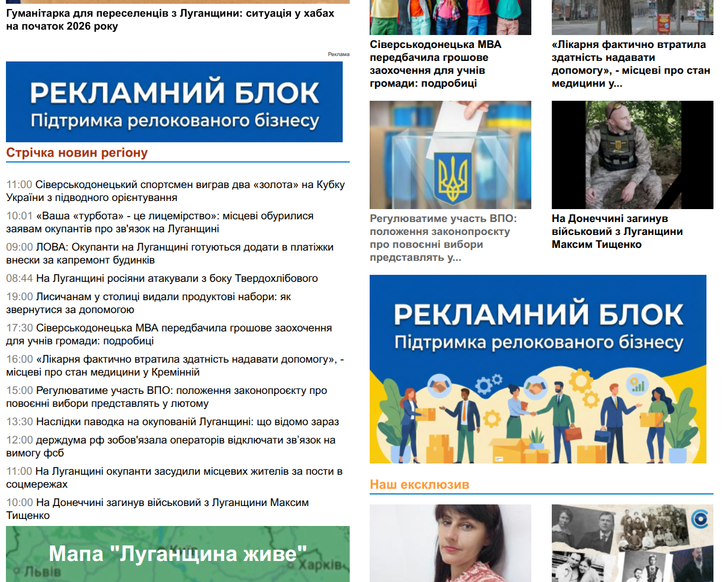Open the 08:44 Твердохлібового attack news
The image size is (728, 582).
(x=177, y=279)
